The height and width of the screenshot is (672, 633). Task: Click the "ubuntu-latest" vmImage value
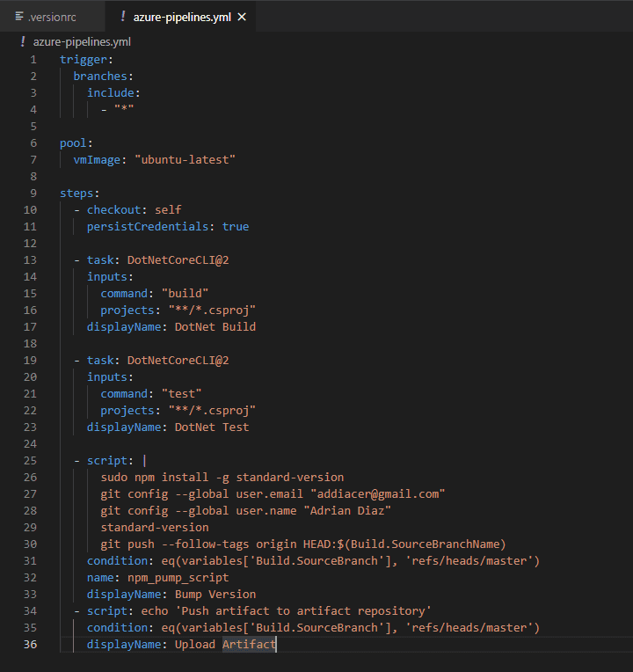pos(185,160)
